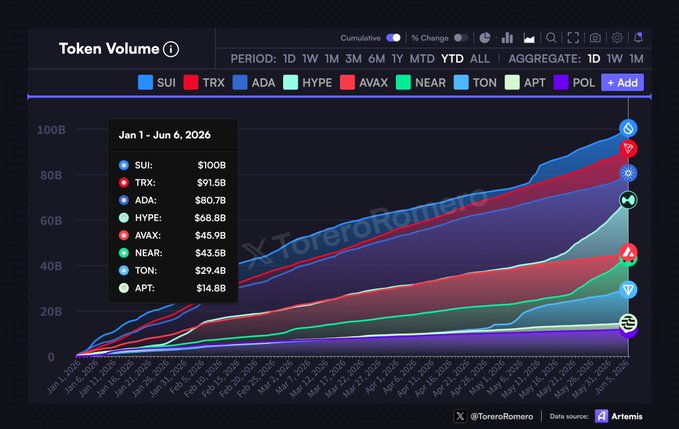Click the HYPE logo on chart edge
The height and width of the screenshot is (429, 679).
click(628, 200)
